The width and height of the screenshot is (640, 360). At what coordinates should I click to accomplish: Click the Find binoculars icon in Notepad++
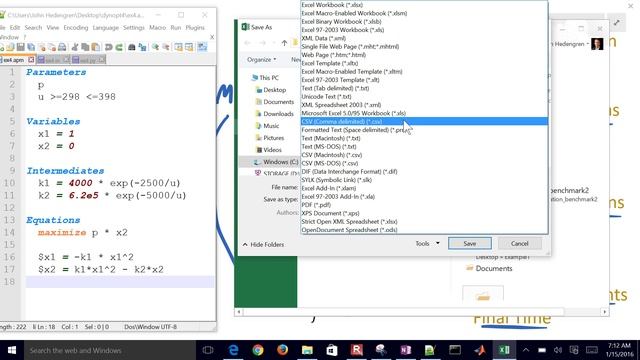point(132,47)
